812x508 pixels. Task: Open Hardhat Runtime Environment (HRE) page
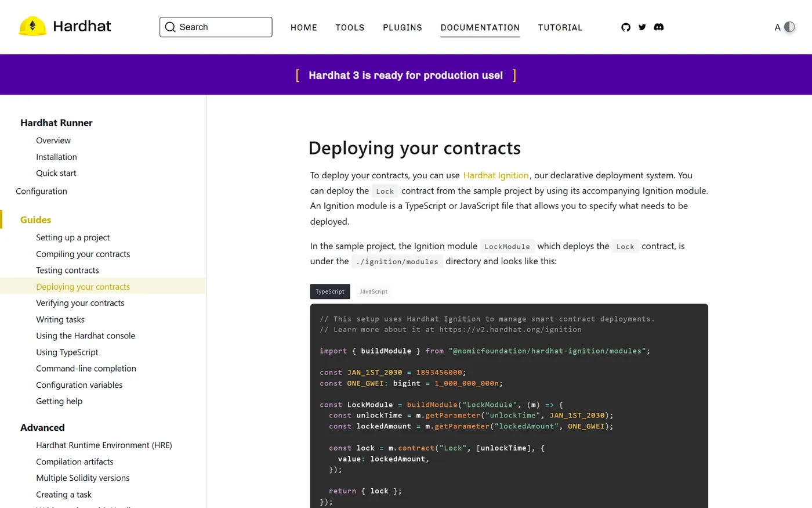pyautogui.click(x=104, y=445)
